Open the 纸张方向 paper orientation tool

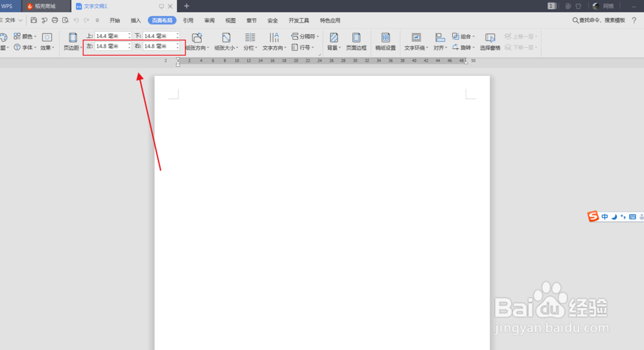[197, 42]
